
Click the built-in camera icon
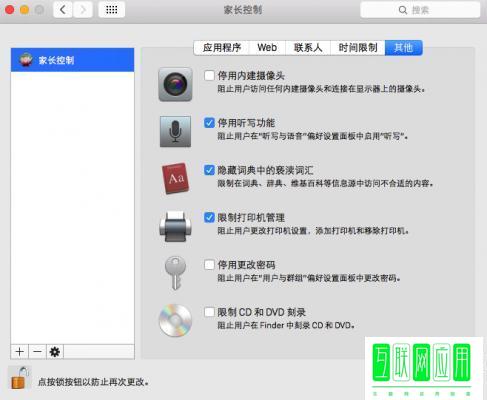tap(175, 84)
